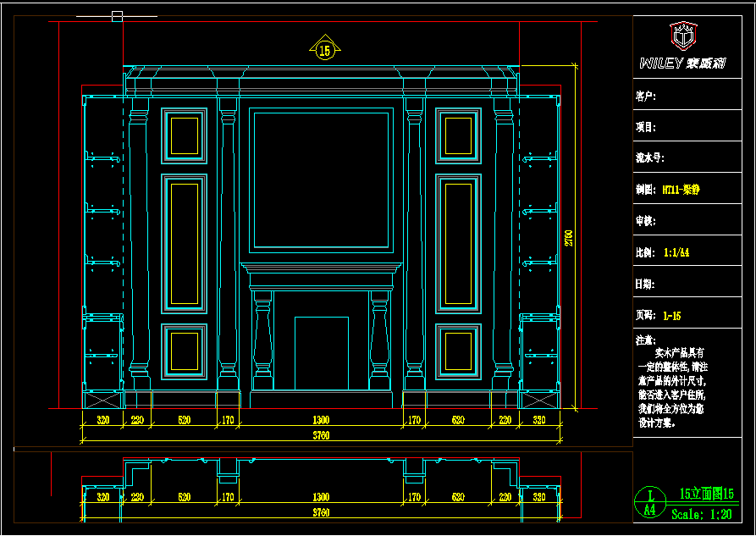Click the crossed base box beside the 2700 dimension
The image size is (756, 536).
540,400
